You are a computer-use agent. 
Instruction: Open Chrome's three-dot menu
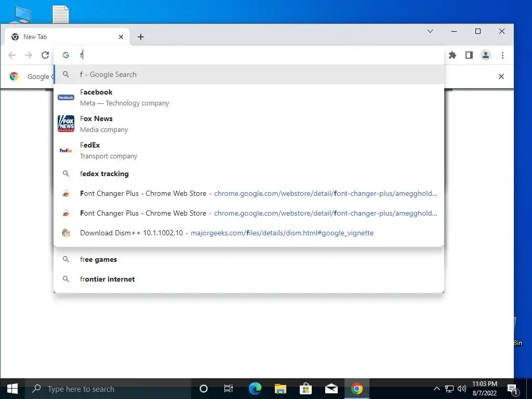click(502, 55)
